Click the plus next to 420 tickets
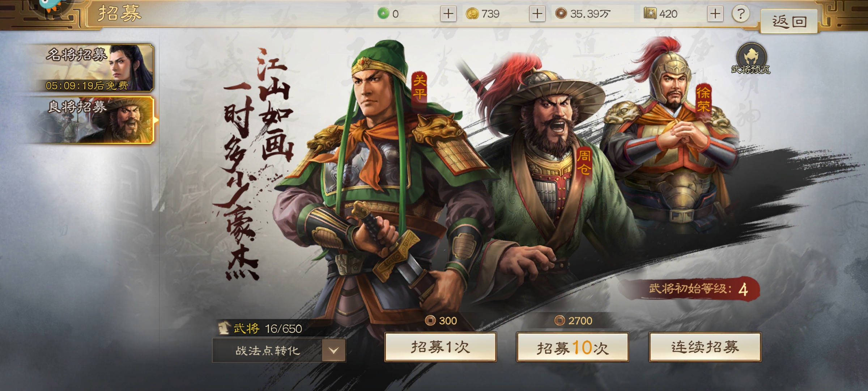The image size is (868, 391). (715, 14)
